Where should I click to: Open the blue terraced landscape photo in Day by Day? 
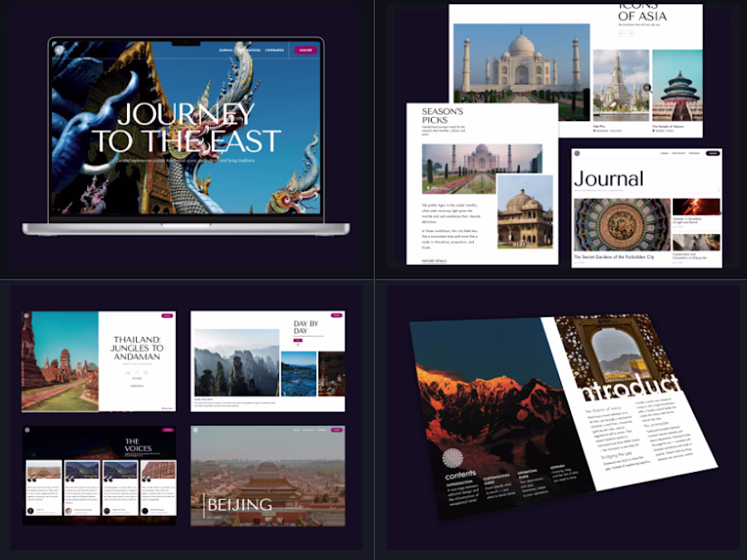(299, 374)
